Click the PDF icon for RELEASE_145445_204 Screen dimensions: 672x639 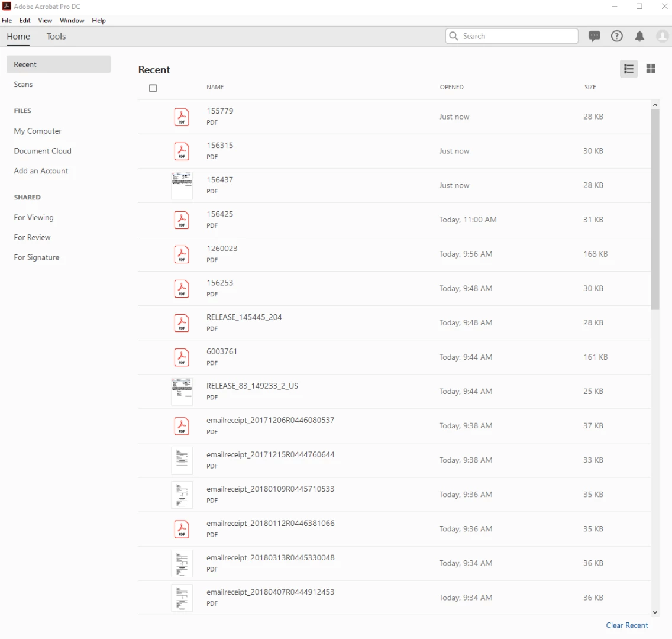pyautogui.click(x=182, y=322)
